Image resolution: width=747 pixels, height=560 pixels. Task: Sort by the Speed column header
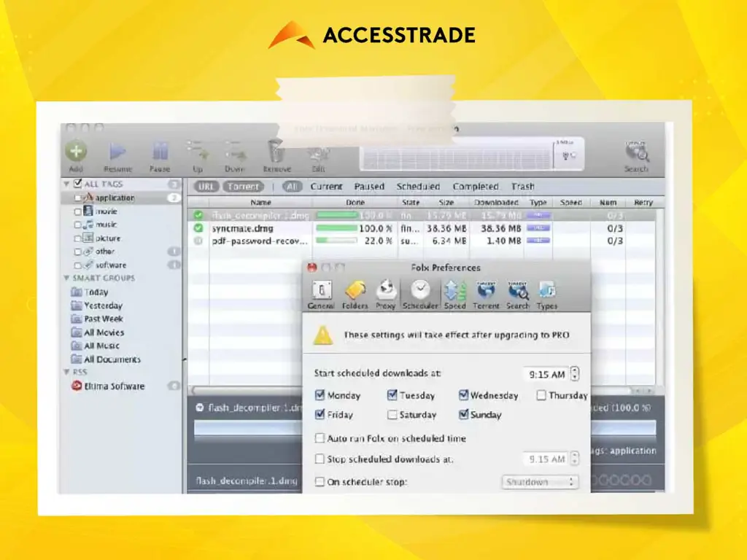570,203
